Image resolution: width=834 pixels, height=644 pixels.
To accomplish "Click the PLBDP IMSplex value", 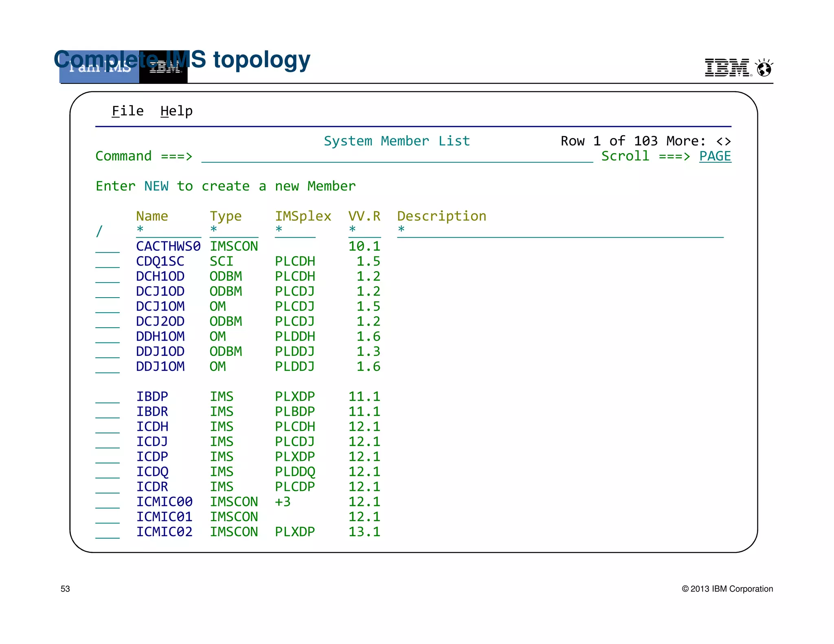I will click(295, 412).
